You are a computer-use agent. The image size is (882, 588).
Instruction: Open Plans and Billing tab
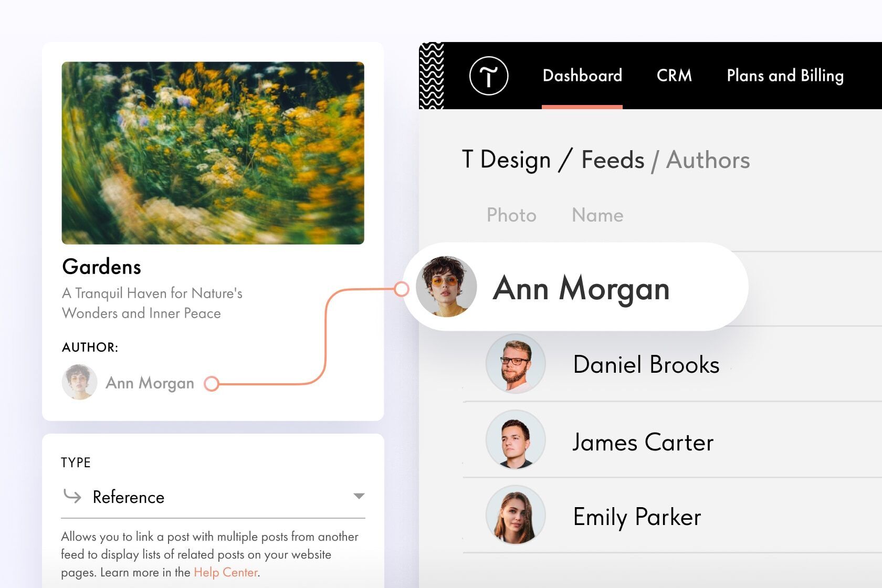pos(785,76)
